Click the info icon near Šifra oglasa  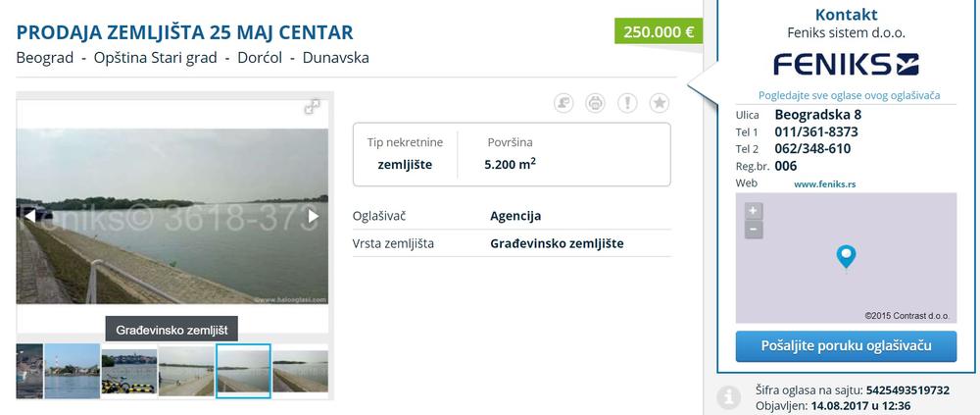tap(725, 396)
